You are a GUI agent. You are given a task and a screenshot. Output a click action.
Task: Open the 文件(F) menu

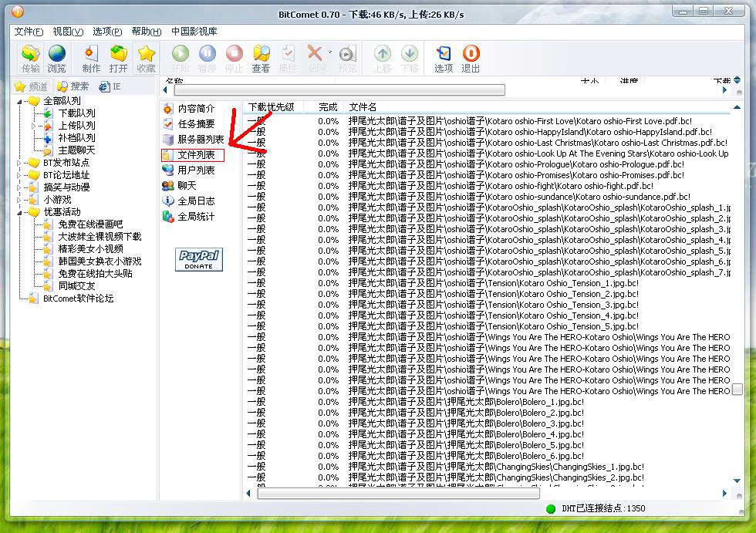(29, 32)
